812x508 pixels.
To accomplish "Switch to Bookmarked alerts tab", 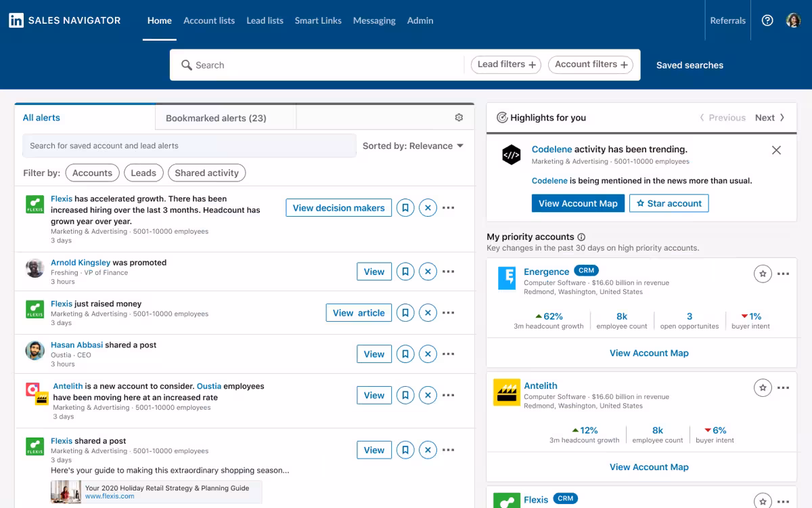I will pos(216,118).
